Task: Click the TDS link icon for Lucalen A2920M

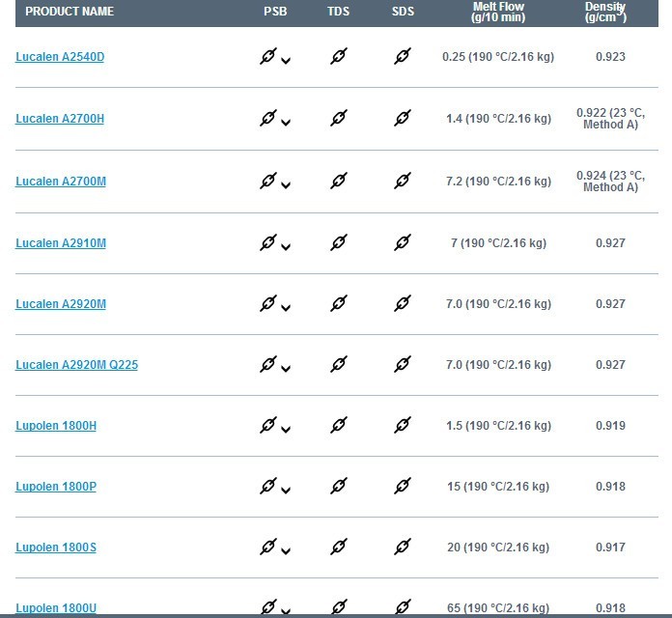Action: click(x=339, y=303)
